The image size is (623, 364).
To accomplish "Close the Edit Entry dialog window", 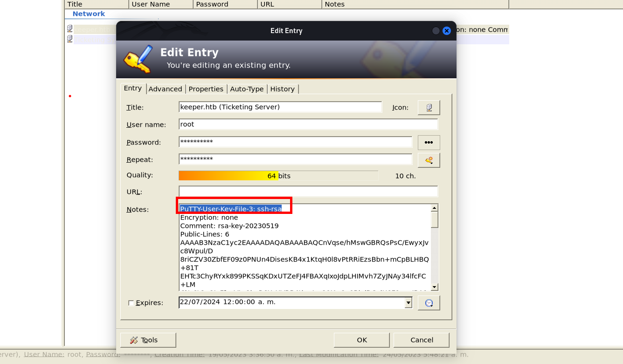I will (446, 31).
